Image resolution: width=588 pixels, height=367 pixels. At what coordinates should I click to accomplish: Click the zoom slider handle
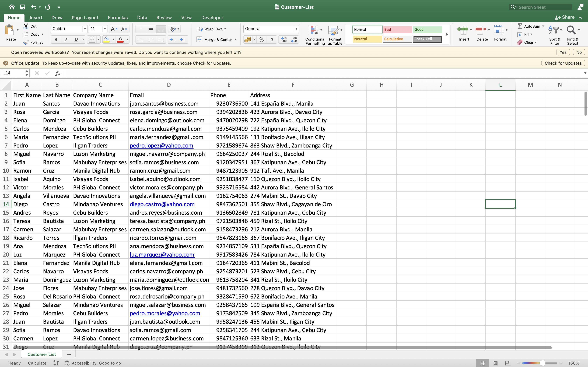[x=542, y=363]
